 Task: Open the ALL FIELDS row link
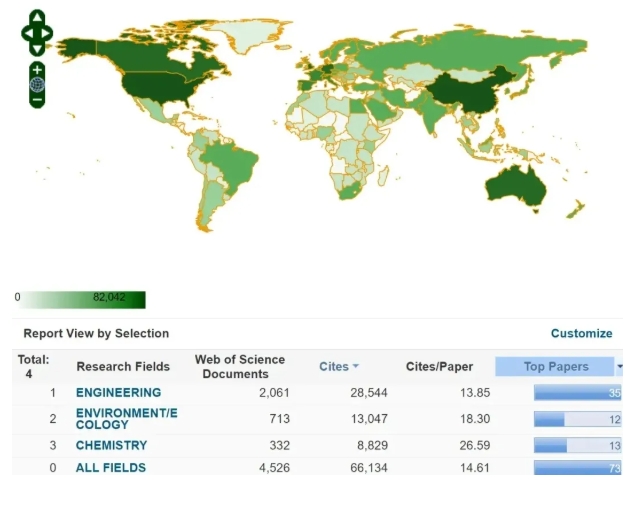click(110, 467)
